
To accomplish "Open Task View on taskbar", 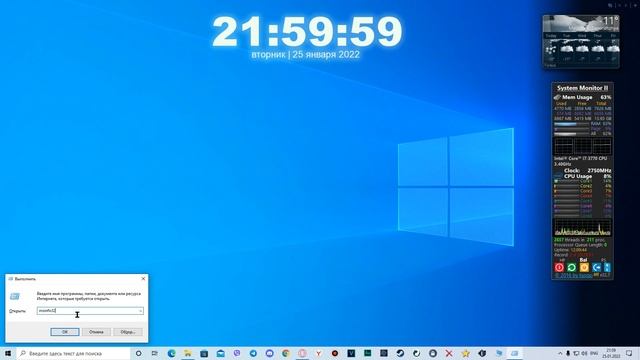I will pyautogui.click(x=155, y=353).
